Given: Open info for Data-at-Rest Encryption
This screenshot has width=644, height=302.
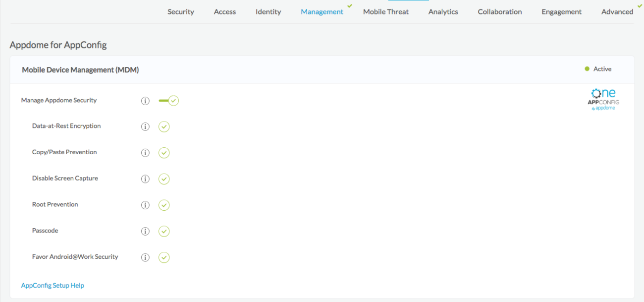Looking at the screenshot, I should pyautogui.click(x=145, y=126).
